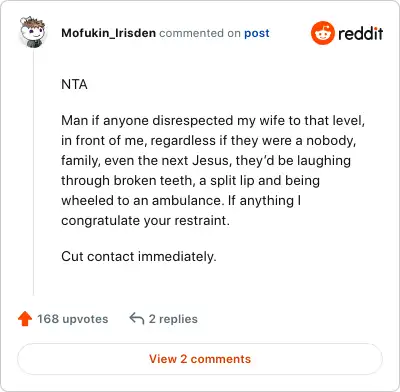Click the paragraph starting "Man if anyone"
Screen dimensions: 400x392
[213, 170]
